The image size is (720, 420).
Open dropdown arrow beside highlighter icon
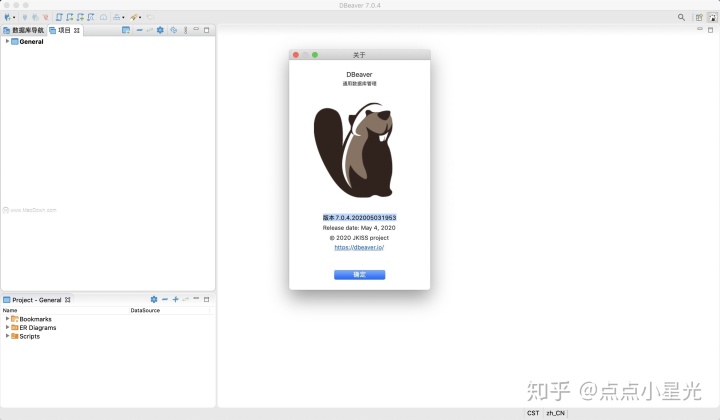pyautogui.click(x=140, y=18)
